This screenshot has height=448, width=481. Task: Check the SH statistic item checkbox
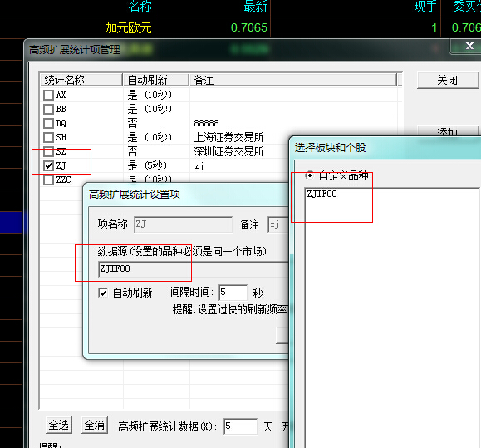(48, 137)
